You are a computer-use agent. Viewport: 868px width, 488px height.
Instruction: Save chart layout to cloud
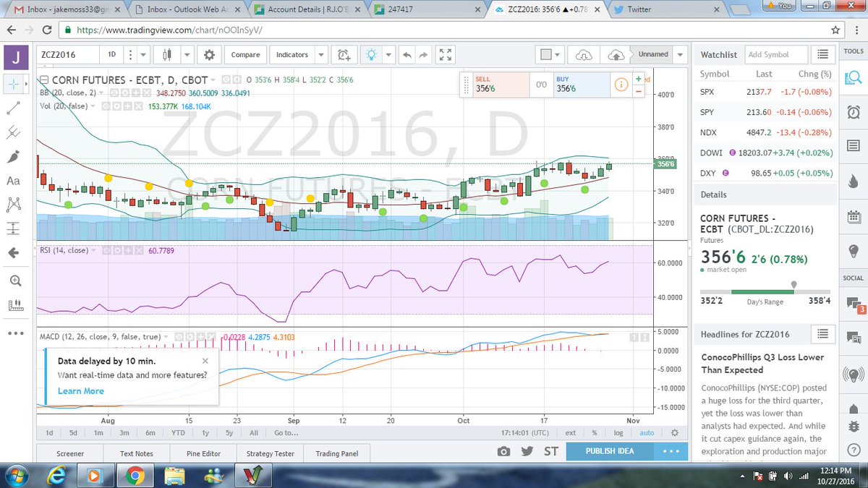(x=616, y=55)
